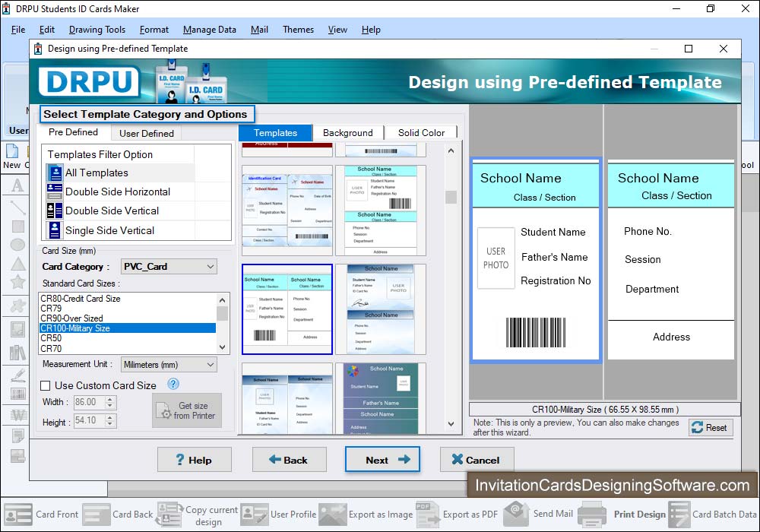
Task: Click Export as Image icon
Action: coord(333,515)
